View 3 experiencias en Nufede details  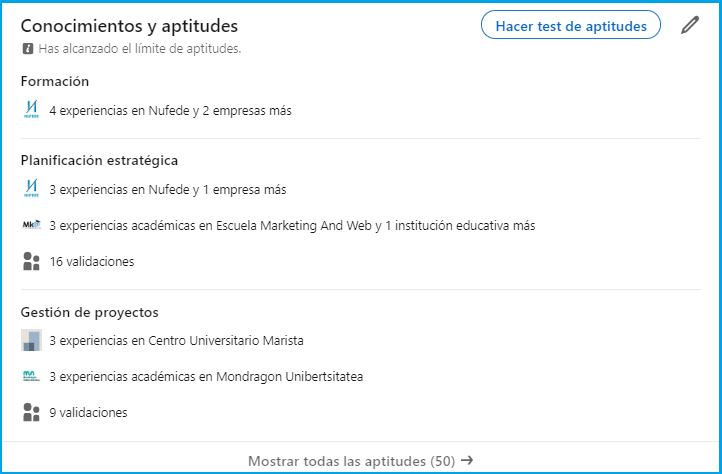coord(168,189)
